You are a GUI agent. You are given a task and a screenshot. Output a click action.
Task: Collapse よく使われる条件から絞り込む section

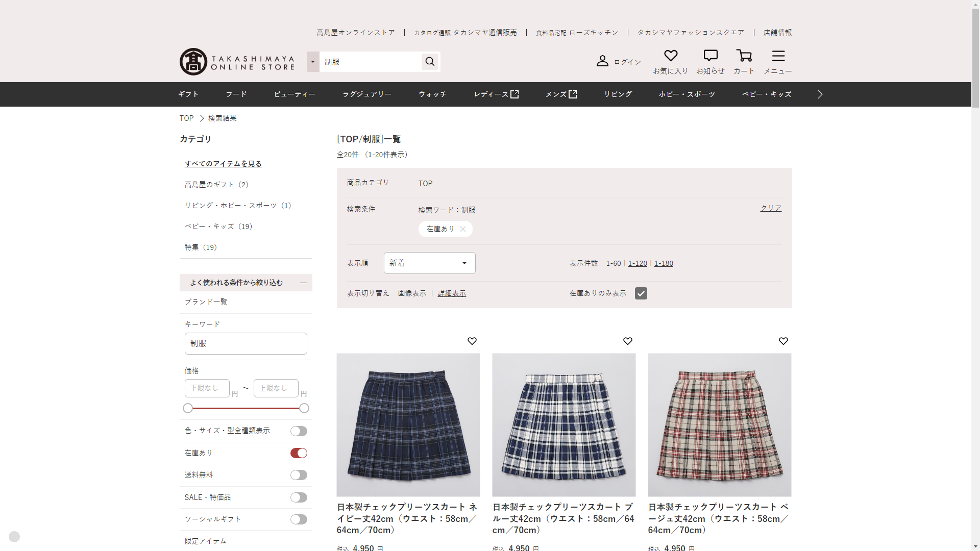(x=304, y=283)
